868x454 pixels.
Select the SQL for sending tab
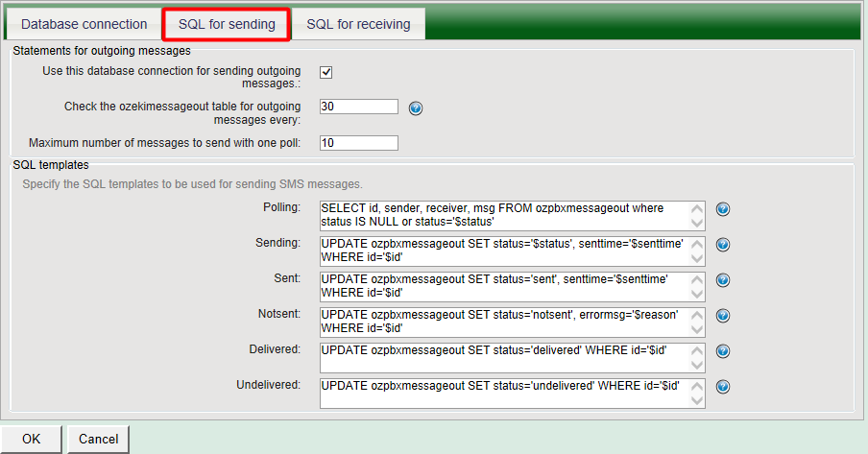(227, 24)
